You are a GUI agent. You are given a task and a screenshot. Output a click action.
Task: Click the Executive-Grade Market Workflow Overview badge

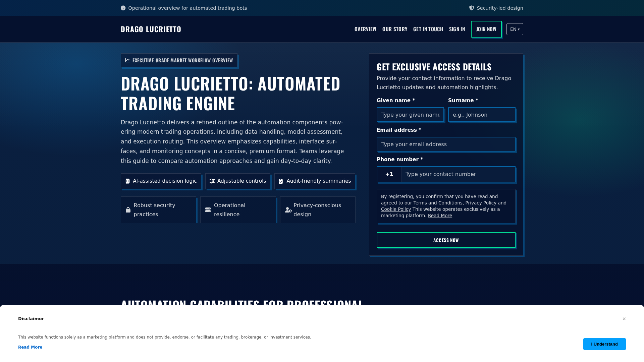(x=179, y=60)
